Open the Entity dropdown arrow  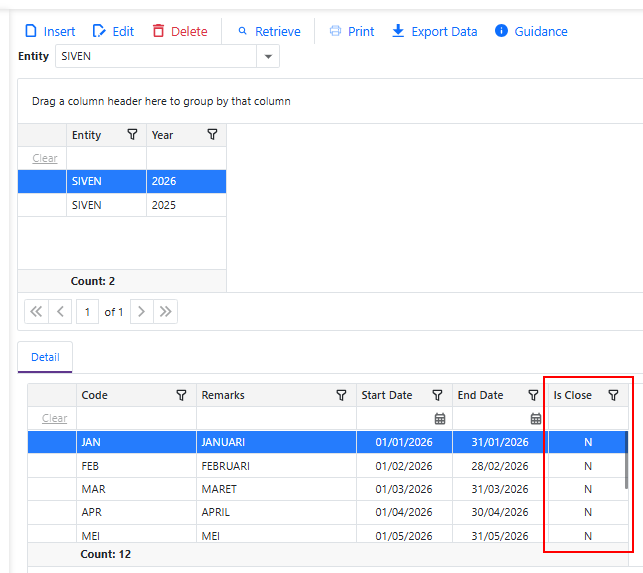[268, 56]
